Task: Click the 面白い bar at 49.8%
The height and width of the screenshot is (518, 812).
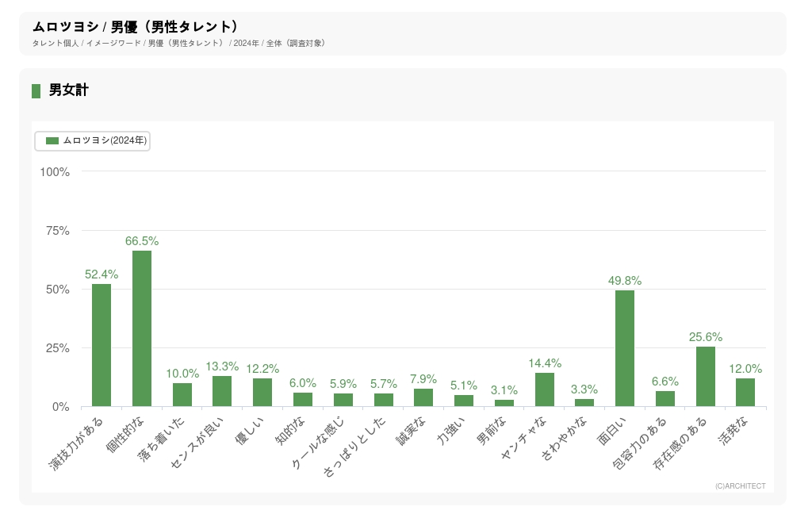Action: pyautogui.click(x=625, y=348)
